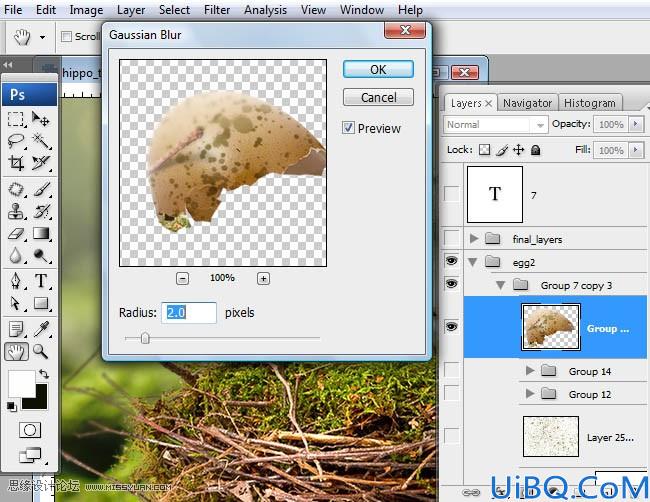Screen dimensions: 650x502
Task: Cancel the Gaussian Blur dialog
Action: click(x=378, y=97)
